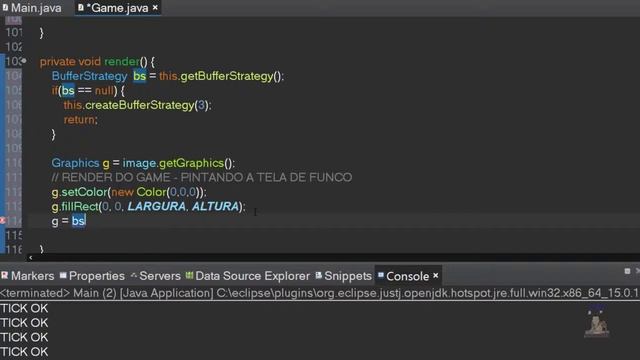This screenshot has height=360, width=640.
Task: Place cursor after 'g = bs' on line 114
Action: pos(86,221)
